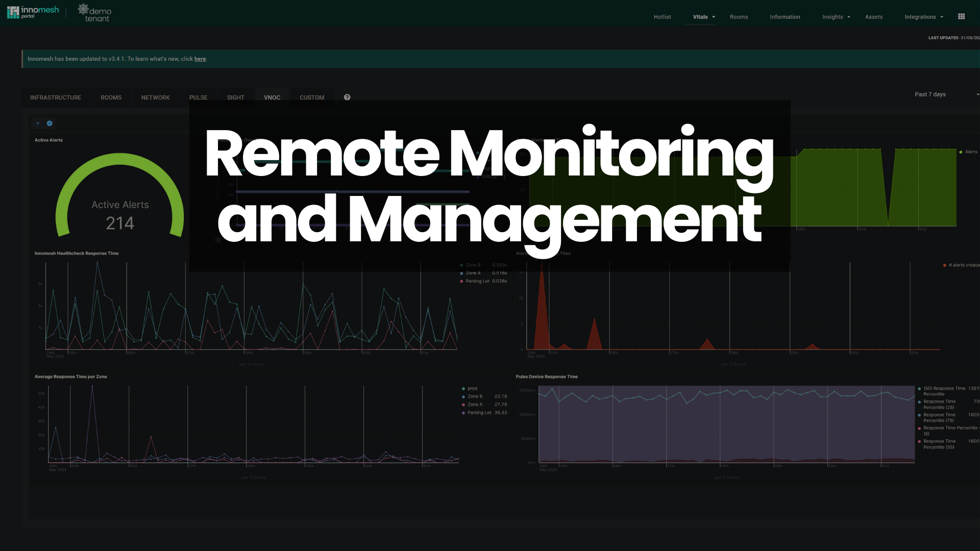This screenshot has height=551, width=980.
Task: Open the help question mark icon
Action: pyautogui.click(x=347, y=97)
